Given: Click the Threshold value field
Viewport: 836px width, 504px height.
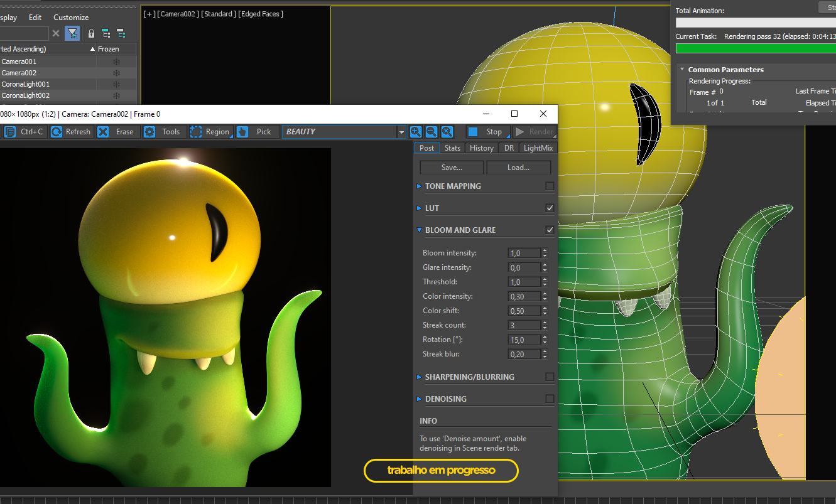Looking at the screenshot, I should click(524, 282).
